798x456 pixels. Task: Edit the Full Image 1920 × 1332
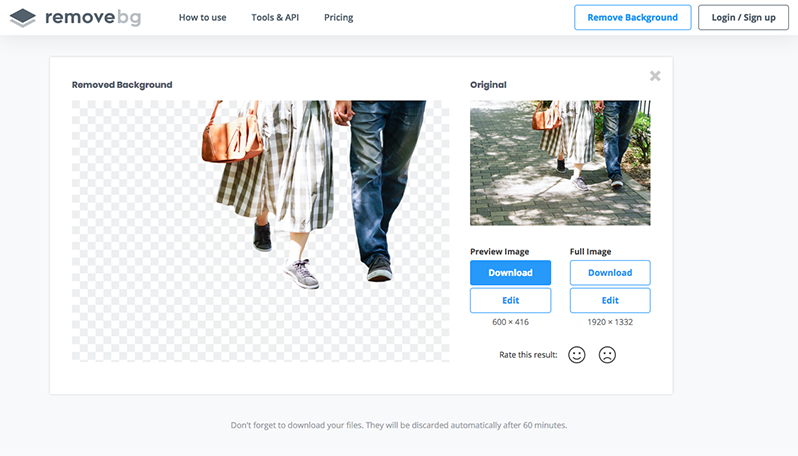[610, 300]
